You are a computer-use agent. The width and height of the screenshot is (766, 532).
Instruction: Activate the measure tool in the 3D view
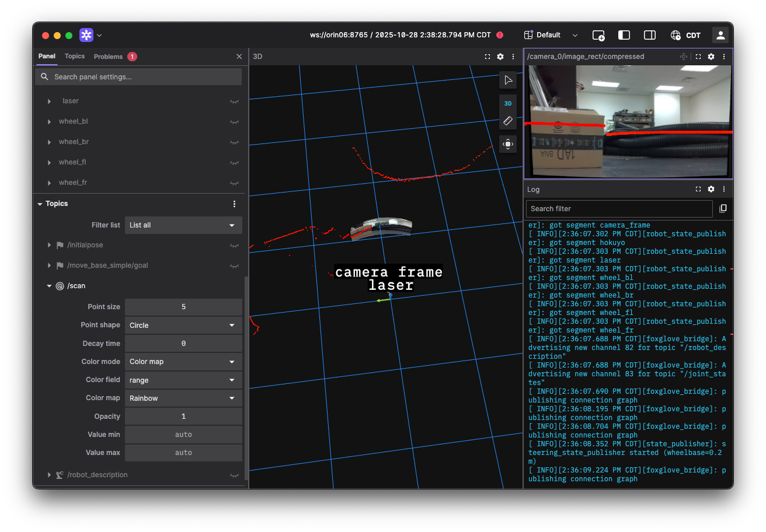[x=507, y=121]
